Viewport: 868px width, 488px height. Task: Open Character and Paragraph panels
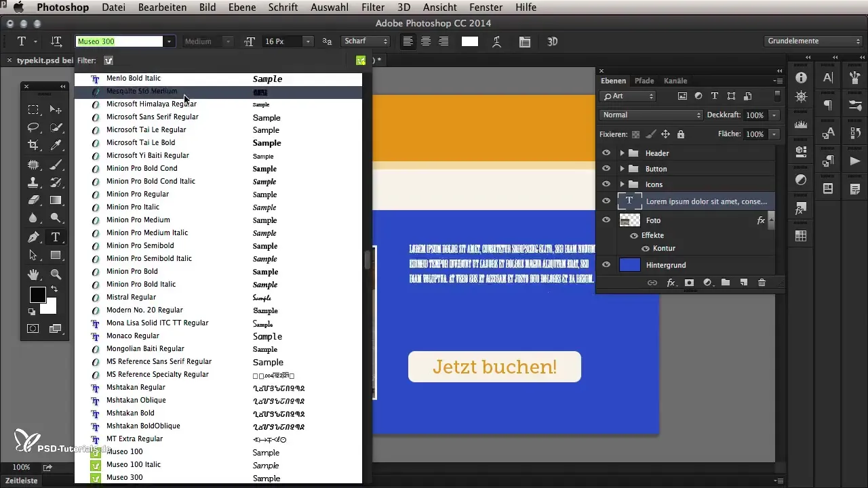tap(524, 41)
